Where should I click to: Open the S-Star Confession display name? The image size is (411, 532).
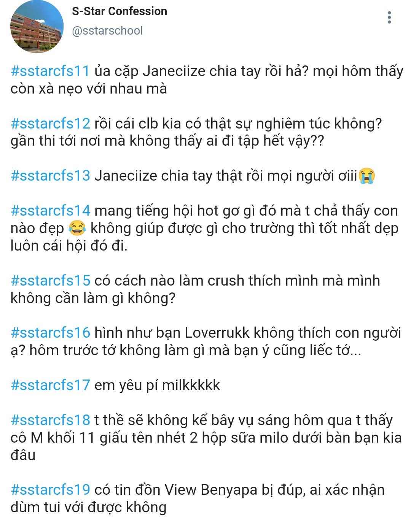(119, 11)
